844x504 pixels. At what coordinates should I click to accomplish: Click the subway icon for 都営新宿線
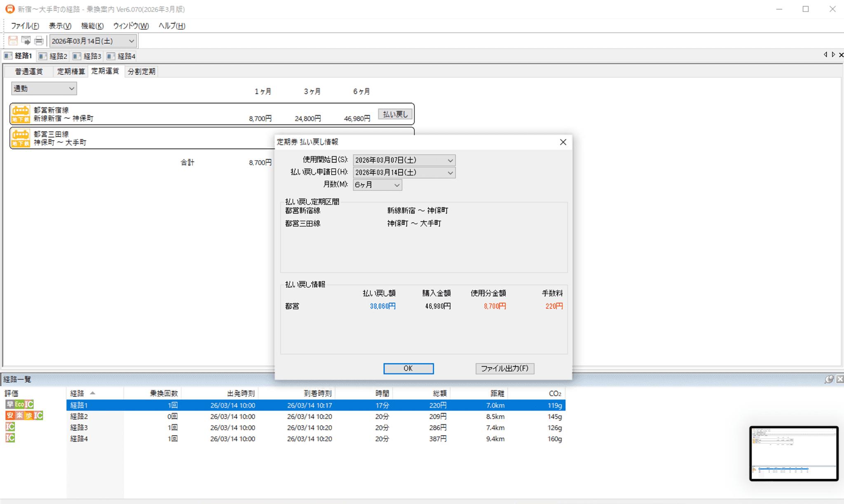pyautogui.click(x=21, y=114)
